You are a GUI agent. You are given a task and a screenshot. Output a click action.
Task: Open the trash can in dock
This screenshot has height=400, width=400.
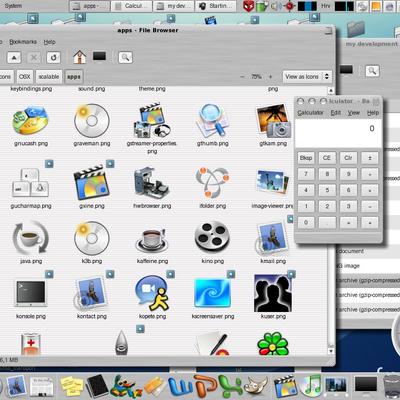pos(391,387)
